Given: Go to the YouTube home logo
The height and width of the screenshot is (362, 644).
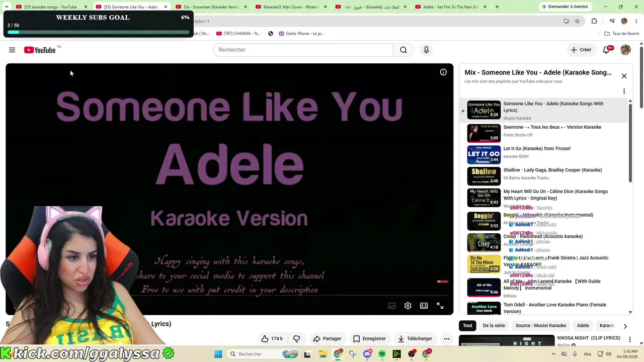Looking at the screenshot, I should 40,50.
